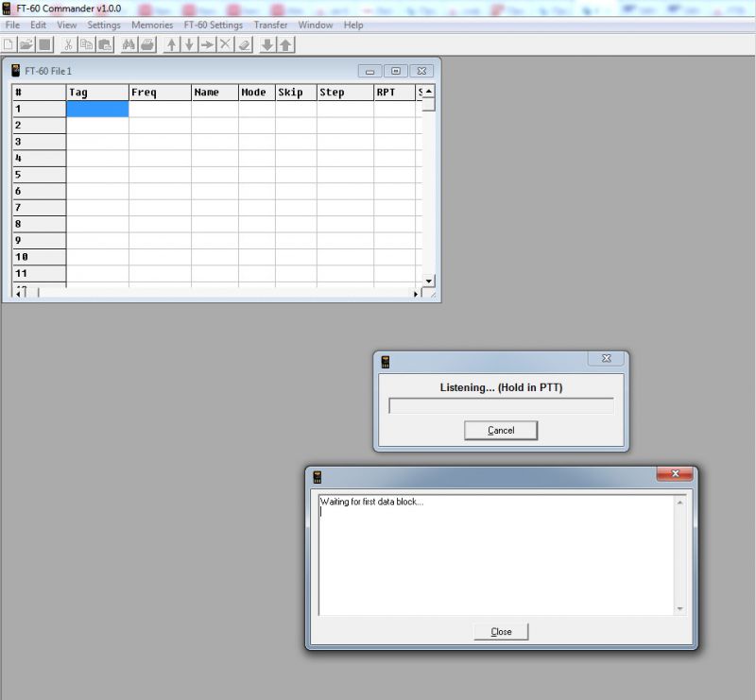Click the eraser clear toolbar icon
Viewport: 756px width, 700px height.
click(x=245, y=44)
